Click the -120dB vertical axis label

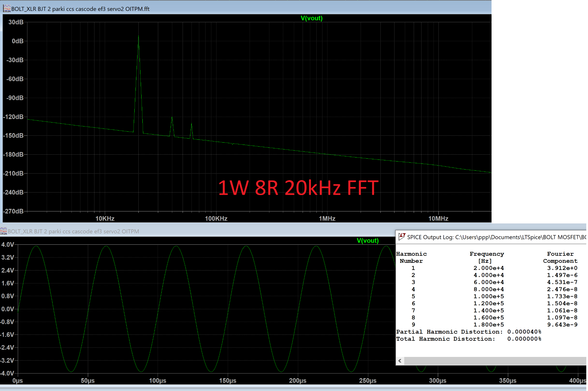click(13, 117)
